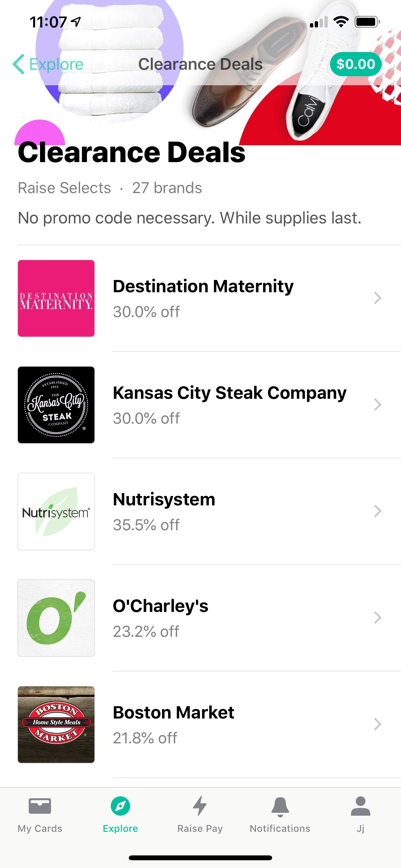
Task: Open the Boston Market chevron arrow
Action: [377, 724]
